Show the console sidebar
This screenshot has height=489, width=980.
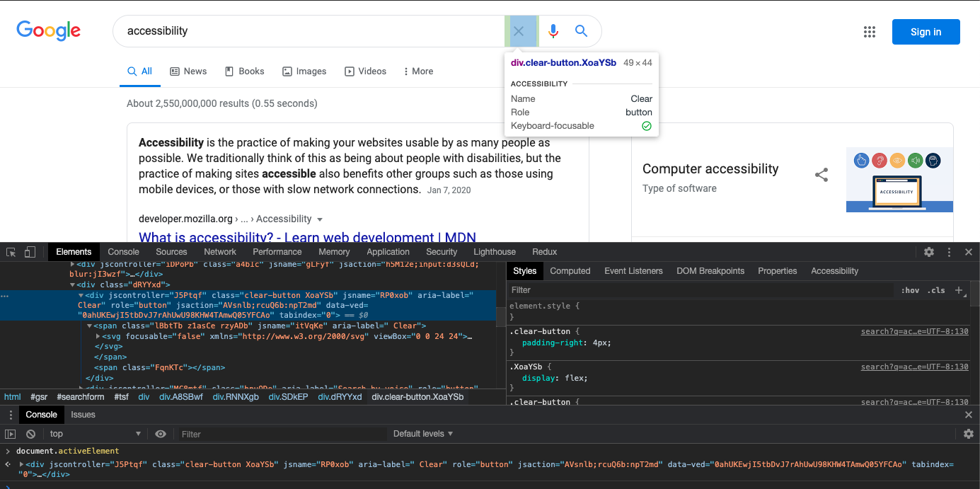coord(11,434)
